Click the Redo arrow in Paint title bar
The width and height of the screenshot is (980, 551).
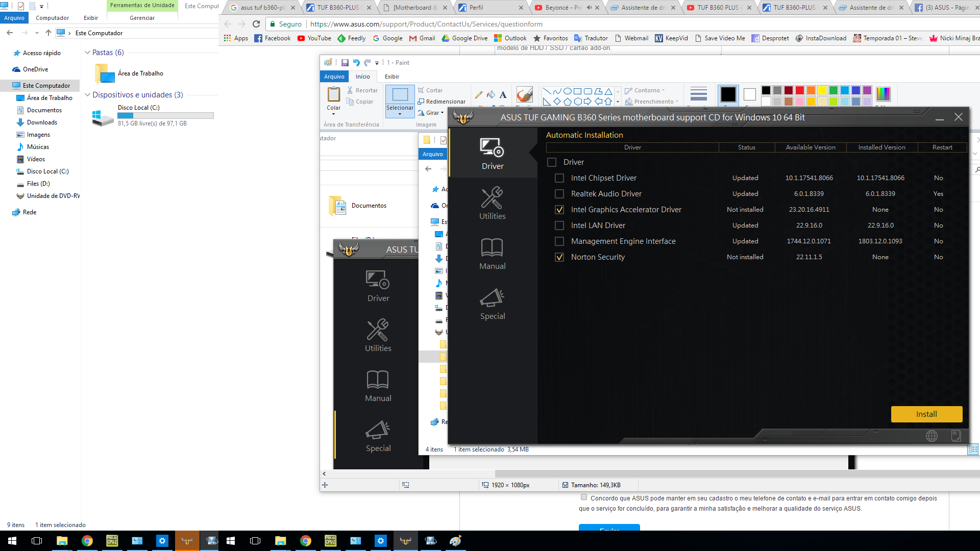(x=367, y=63)
